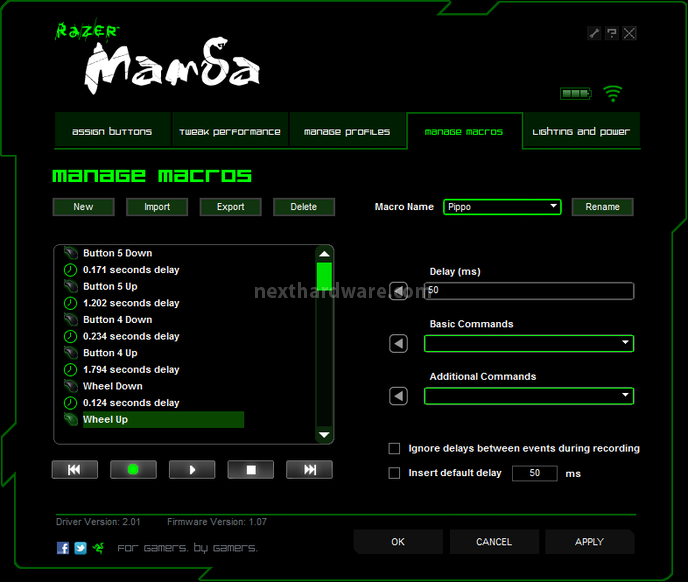Insert Basic Command with arrow button
This screenshot has width=688, height=582.
[x=398, y=343]
